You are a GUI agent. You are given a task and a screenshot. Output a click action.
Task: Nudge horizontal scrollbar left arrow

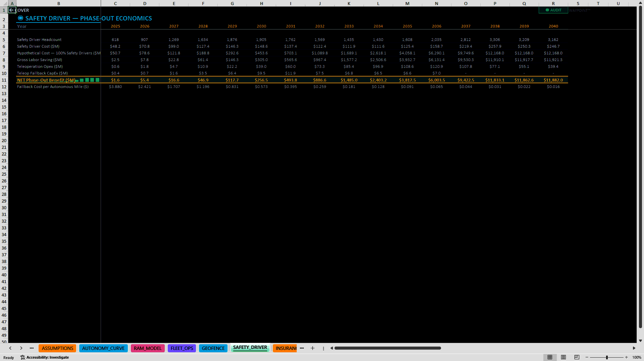[331, 348]
